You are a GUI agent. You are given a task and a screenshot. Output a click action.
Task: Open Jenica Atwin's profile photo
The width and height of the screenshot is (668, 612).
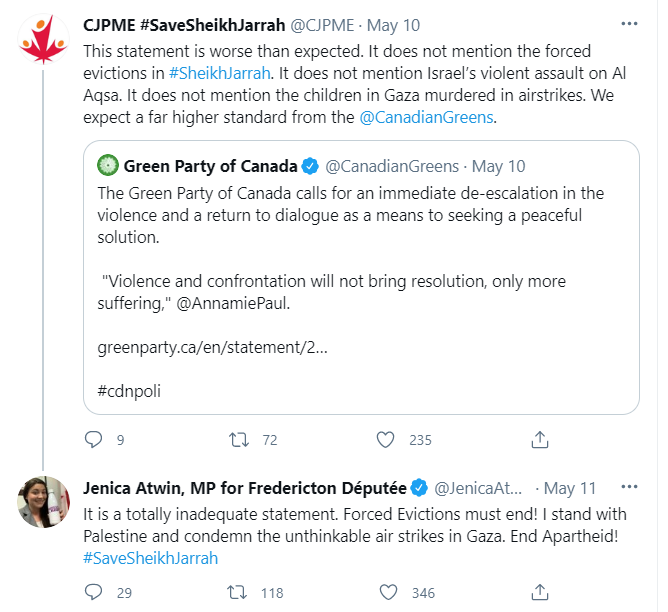pyautogui.click(x=43, y=502)
